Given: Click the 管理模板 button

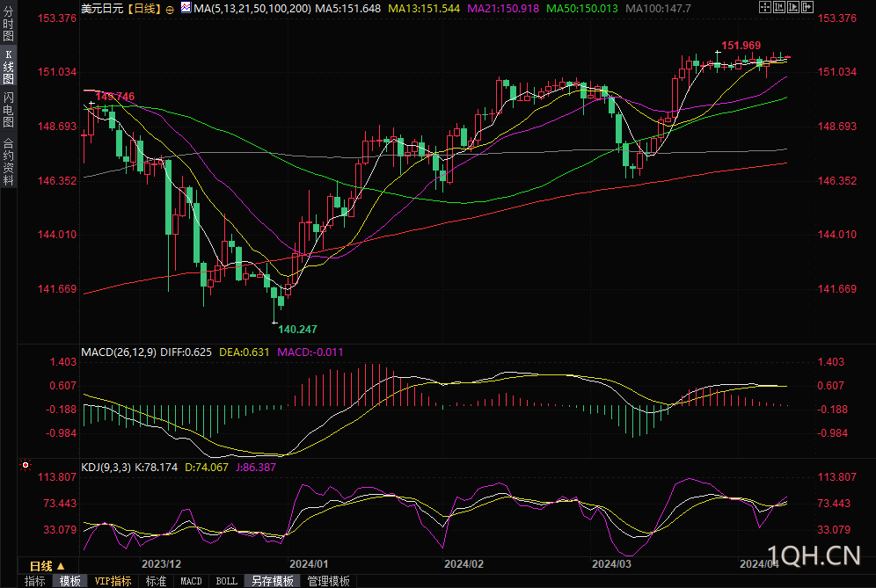Looking at the screenshot, I should click(x=329, y=581).
